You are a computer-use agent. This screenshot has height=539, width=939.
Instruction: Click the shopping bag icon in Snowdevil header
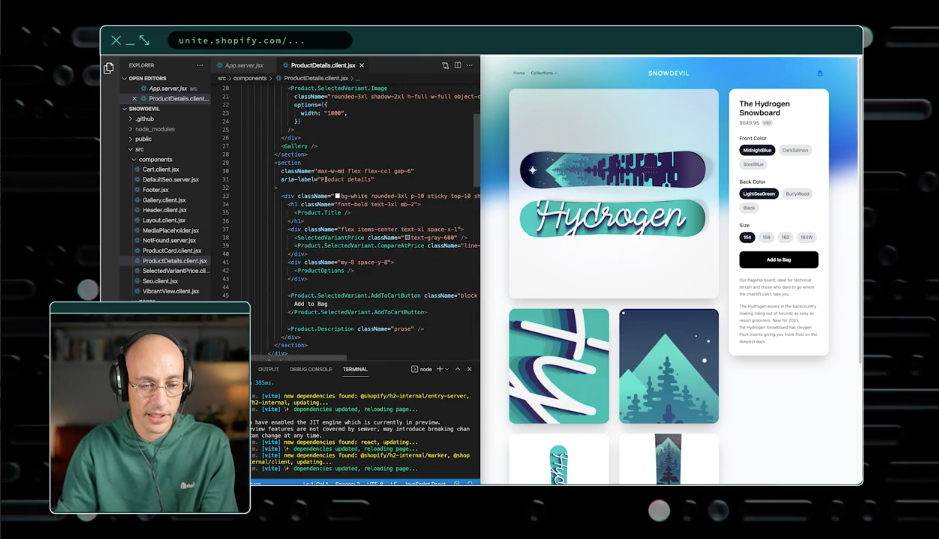[820, 73]
